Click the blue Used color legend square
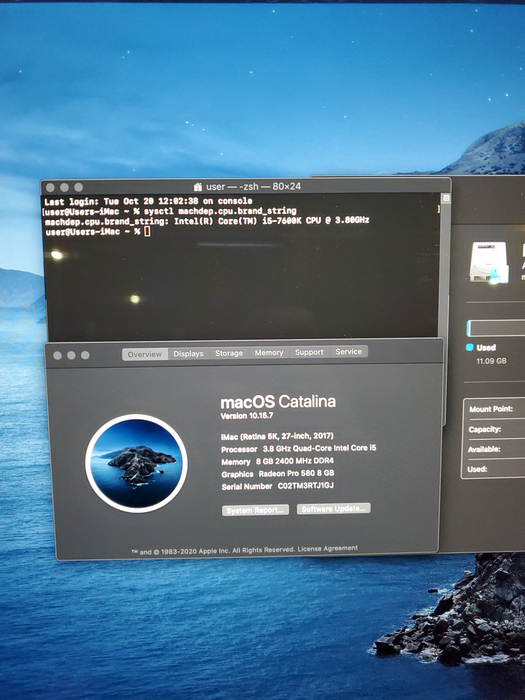 pyautogui.click(x=470, y=347)
